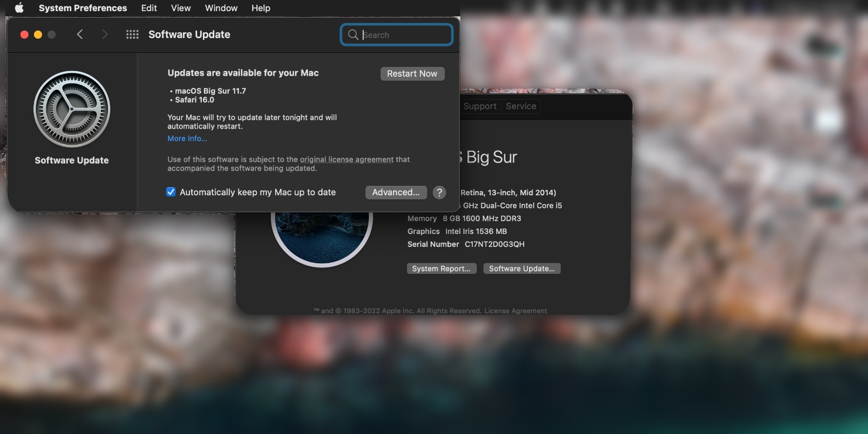Viewport: 868px width, 434px height.
Task: Open the View menu
Action: point(181,8)
